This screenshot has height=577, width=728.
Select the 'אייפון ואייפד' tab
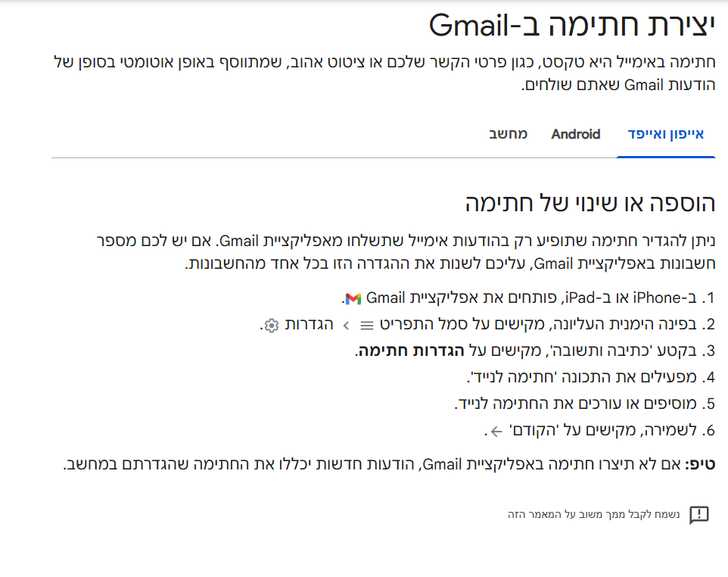666,134
